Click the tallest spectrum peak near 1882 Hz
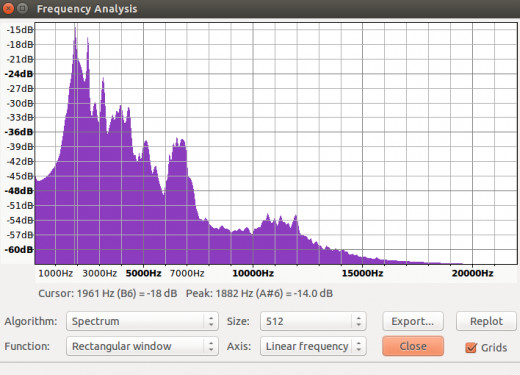This screenshot has height=375, width=520. (x=75, y=30)
